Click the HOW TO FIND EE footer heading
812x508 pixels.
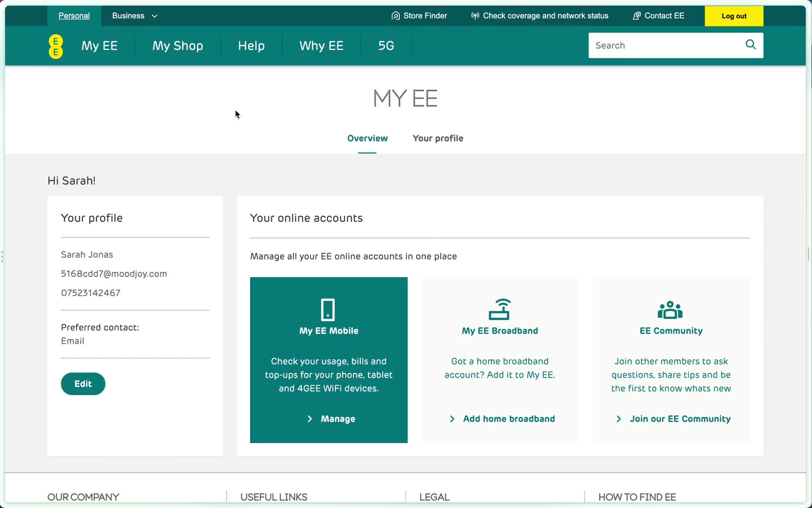(x=637, y=497)
